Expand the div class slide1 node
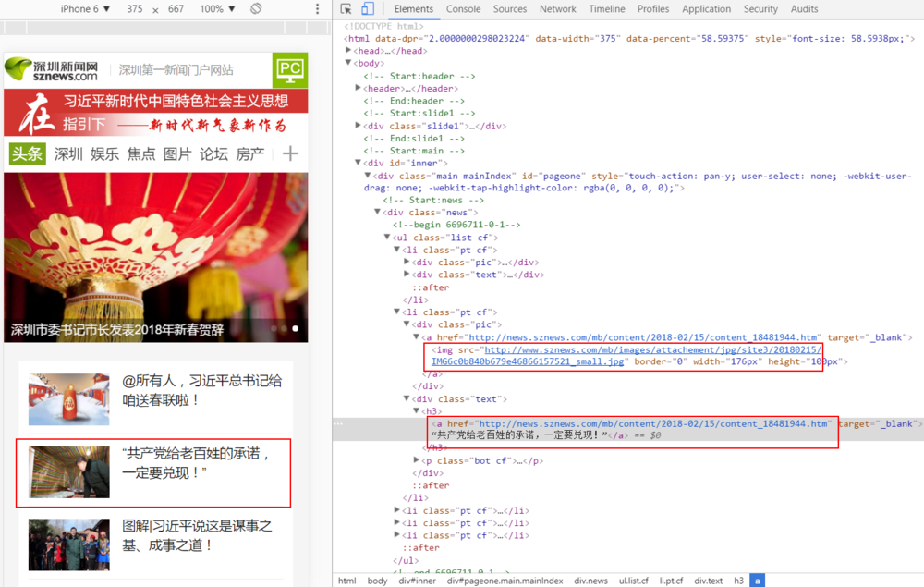The width and height of the screenshot is (924, 587). [x=358, y=126]
